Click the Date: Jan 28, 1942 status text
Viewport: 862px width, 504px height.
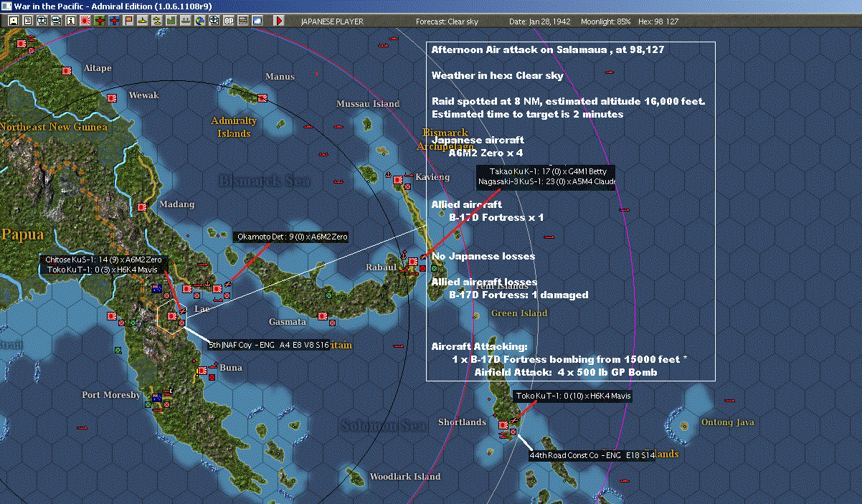[x=540, y=22]
